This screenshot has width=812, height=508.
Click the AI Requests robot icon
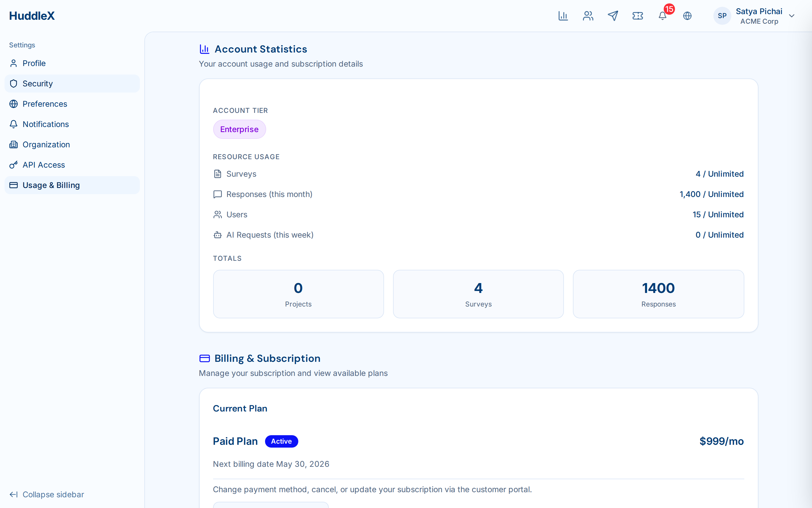217,235
